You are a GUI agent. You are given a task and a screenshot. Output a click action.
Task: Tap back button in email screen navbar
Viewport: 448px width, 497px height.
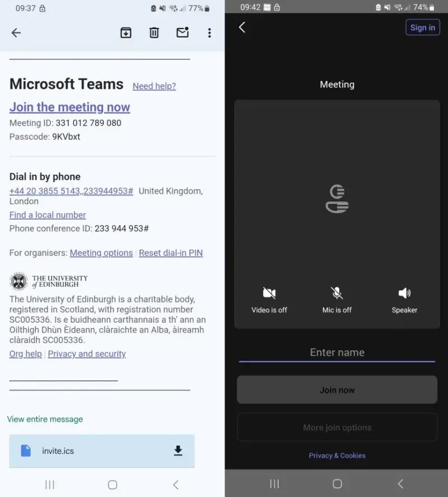tap(176, 485)
